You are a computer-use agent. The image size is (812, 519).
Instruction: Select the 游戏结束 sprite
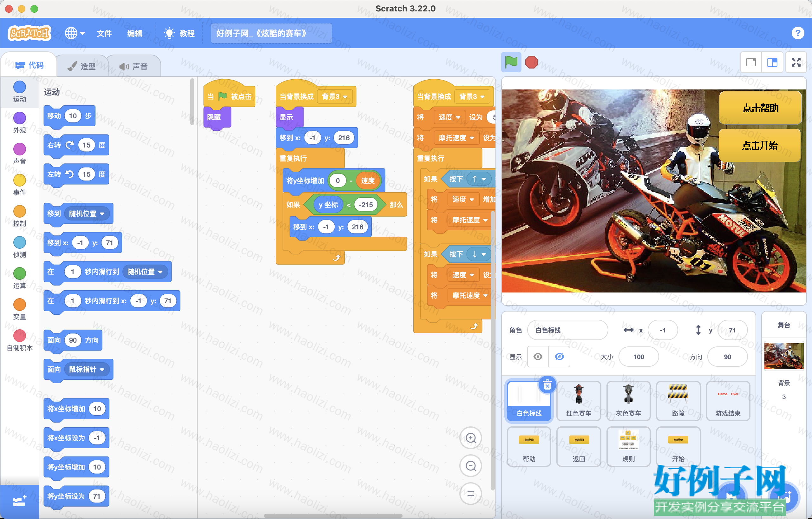pos(728,401)
